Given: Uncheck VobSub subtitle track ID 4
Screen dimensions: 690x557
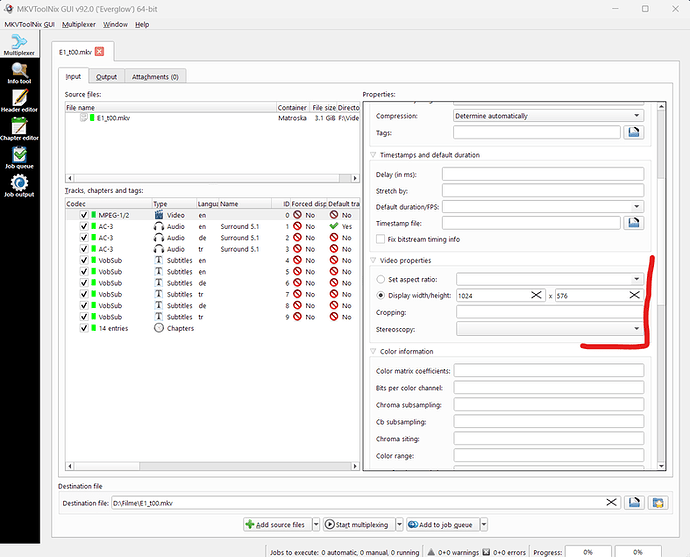Looking at the screenshot, I should click(x=84, y=260).
